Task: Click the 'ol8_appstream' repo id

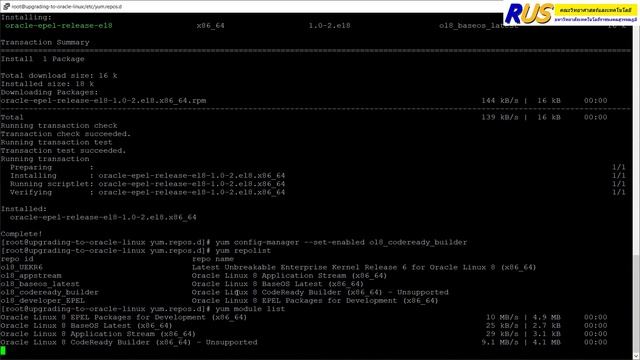Action: coord(31,276)
